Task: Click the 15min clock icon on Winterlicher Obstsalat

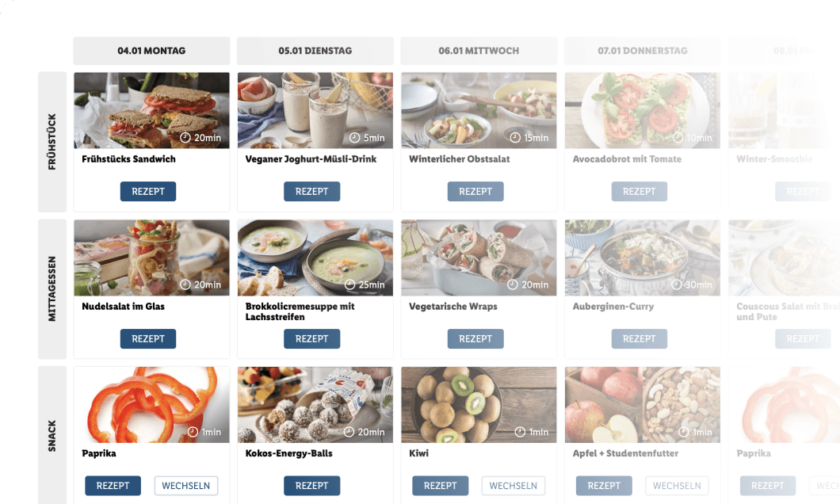Action: point(515,138)
